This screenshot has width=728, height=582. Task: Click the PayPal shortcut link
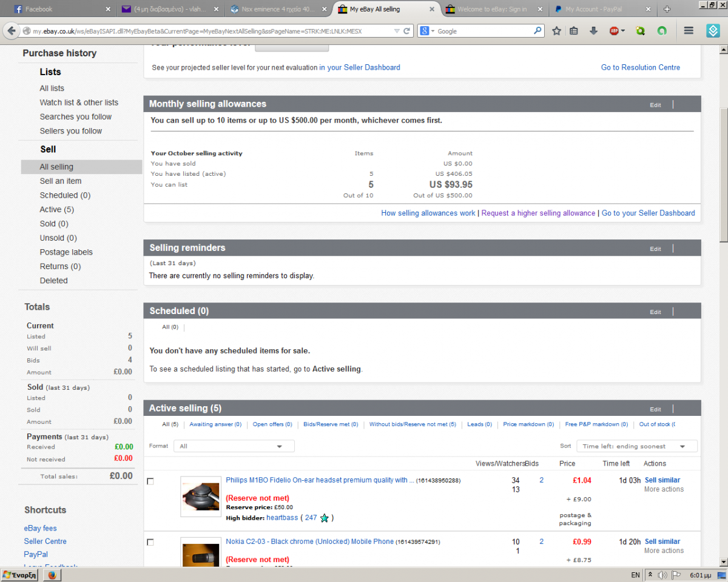pos(36,554)
